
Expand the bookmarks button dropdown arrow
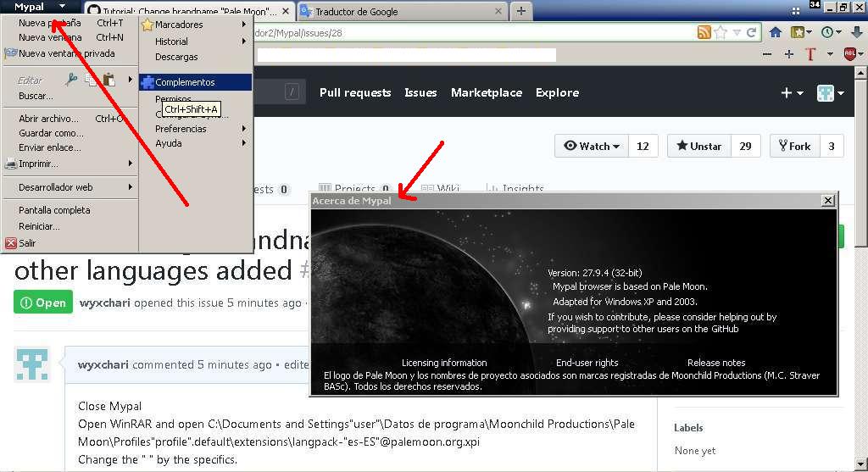809,33
